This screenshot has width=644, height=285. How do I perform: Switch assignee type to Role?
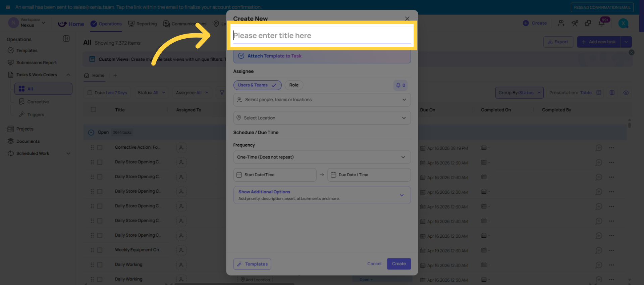tap(294, 85)
